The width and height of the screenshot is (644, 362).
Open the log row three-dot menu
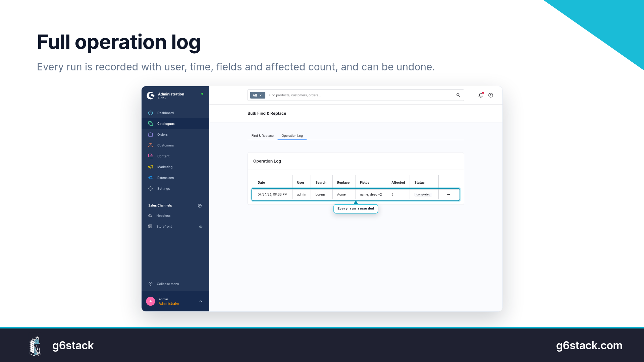[448, 194]
